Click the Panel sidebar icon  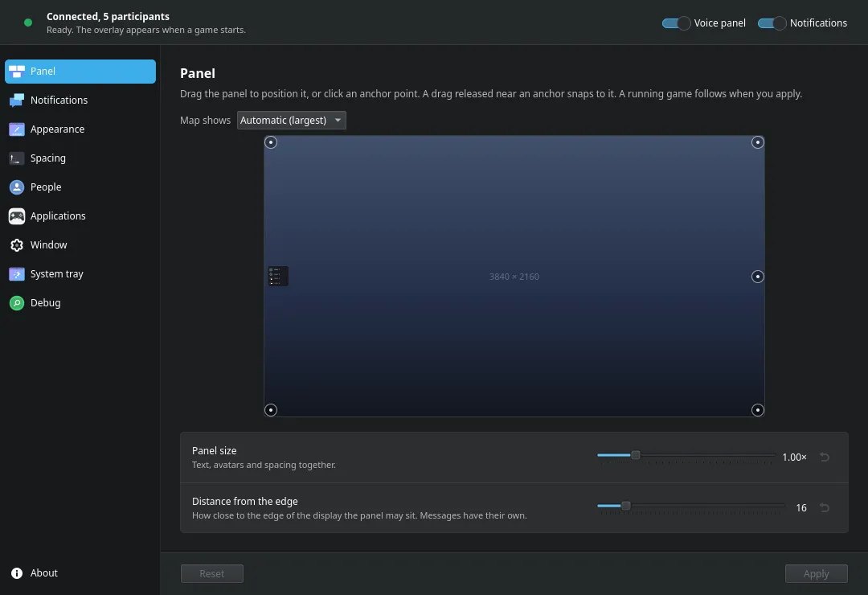[x=17, y=72]
